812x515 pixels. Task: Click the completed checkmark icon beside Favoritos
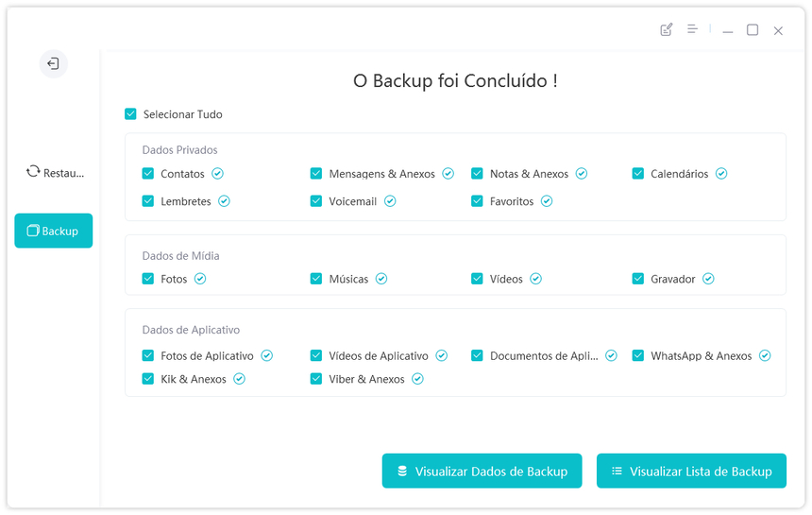point(547,201)
